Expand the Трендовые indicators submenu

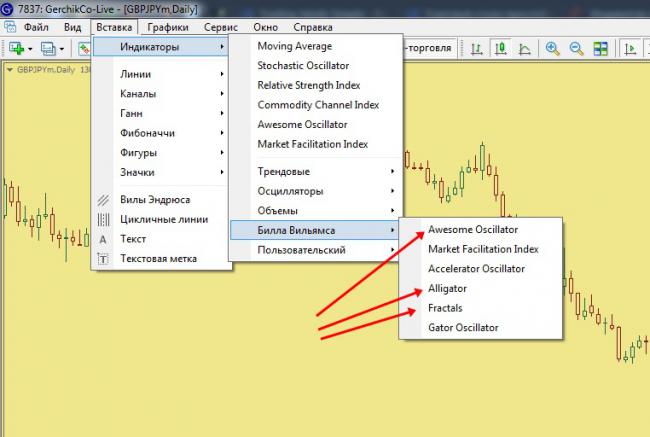click(316, 172)
